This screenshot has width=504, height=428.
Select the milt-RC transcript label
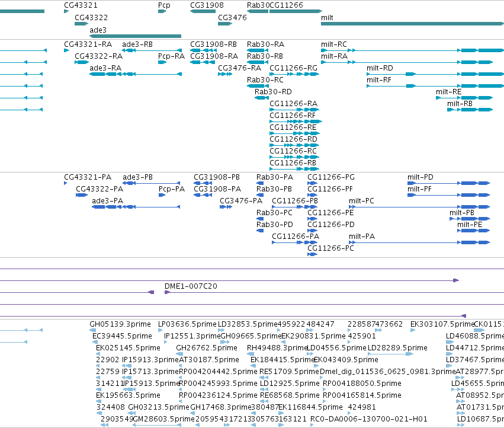coord(334,44)
